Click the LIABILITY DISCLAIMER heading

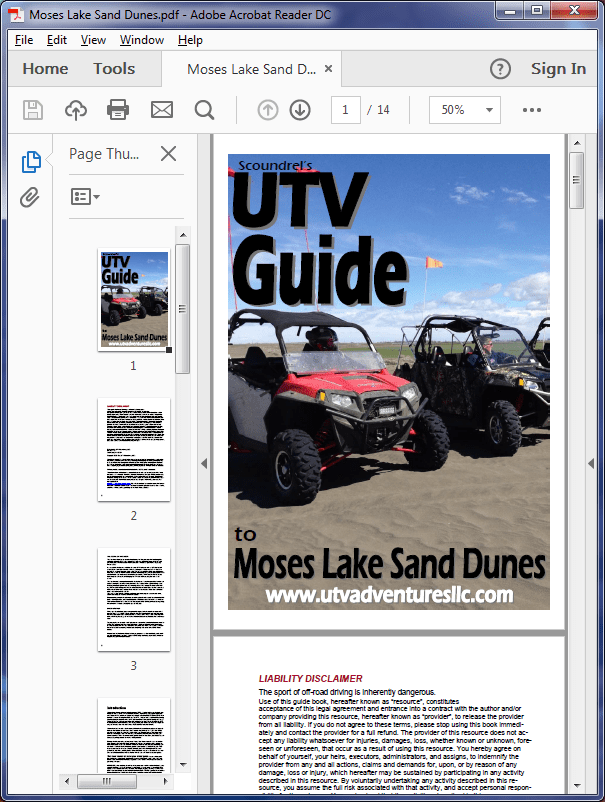coord(310,678)
